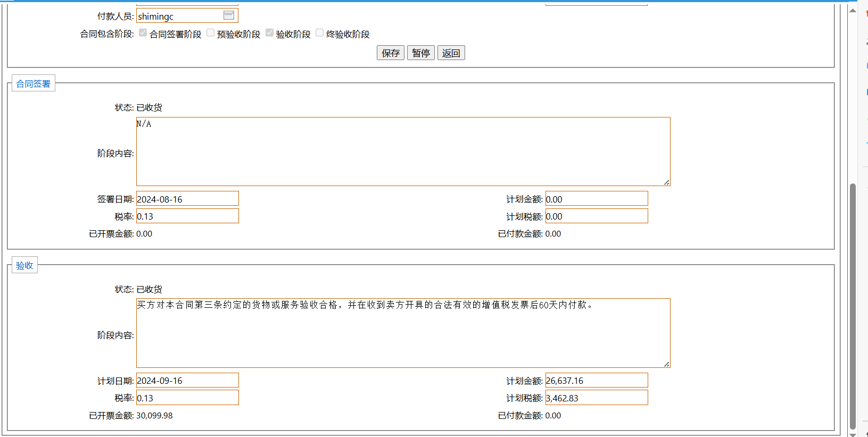Toggle the 合同签署阶段 checkbox
The image size is (868, 437).
tap(143, 33)
